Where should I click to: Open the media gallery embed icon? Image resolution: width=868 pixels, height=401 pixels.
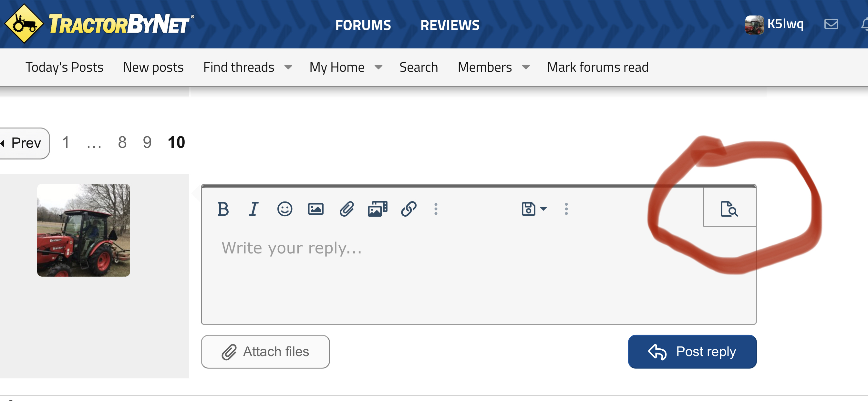tap(378, 209)
